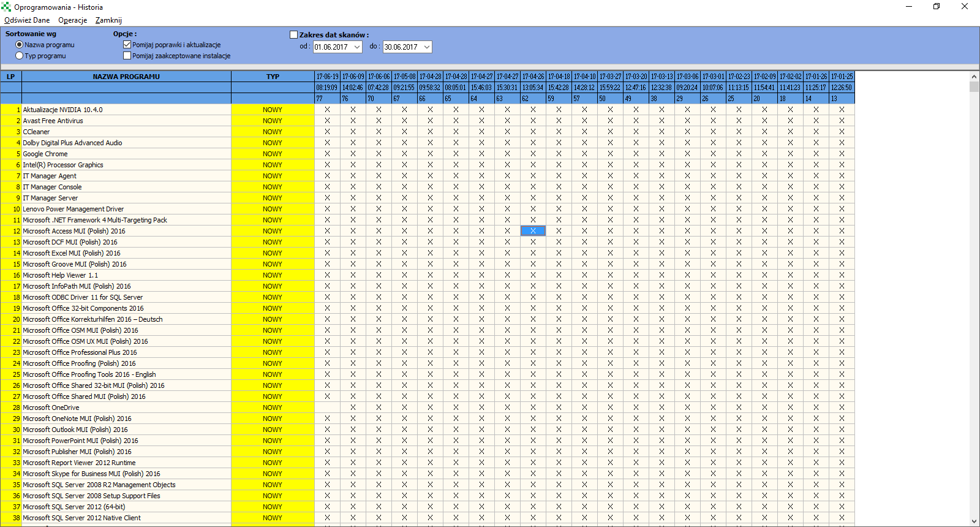Click row number 30 in the LP column

pos(11,430)
